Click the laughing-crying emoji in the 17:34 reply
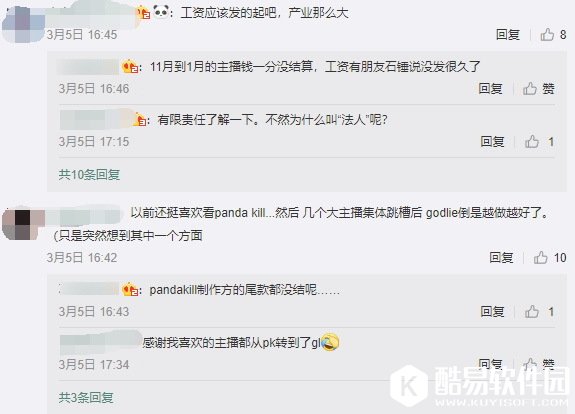 pos(330,342)
